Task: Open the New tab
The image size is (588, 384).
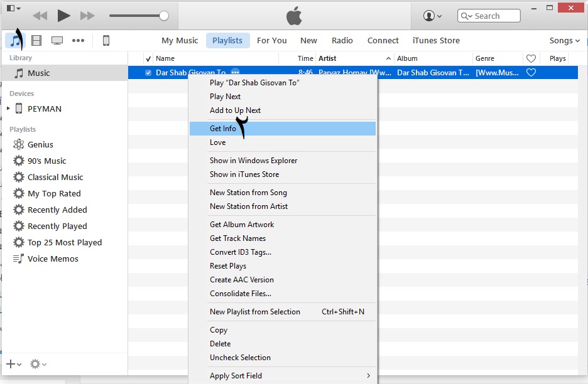Action: (308, 40)
